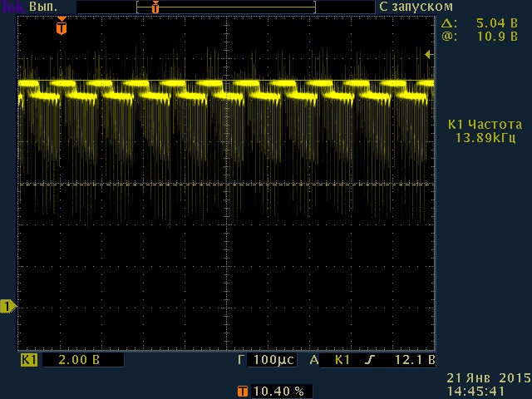
Task: Click the trigger level arrow on right edge
Action: click(x=428, y=54)
